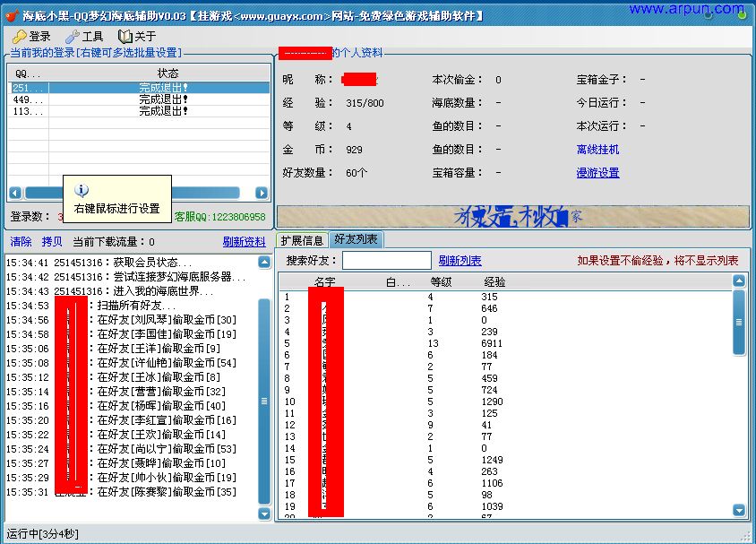Viewport: 756px width, 544px height.
Task: Switch to the 好友列表 tab
Action: tap(356, 239)
